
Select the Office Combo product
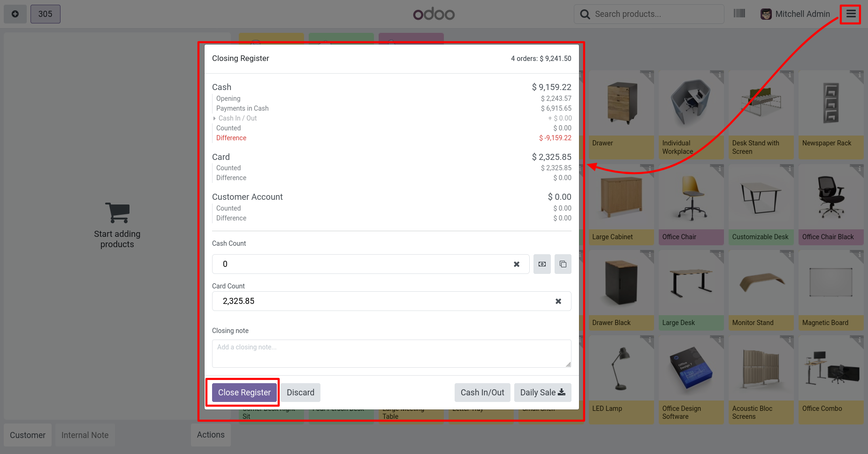click(831, 380)
